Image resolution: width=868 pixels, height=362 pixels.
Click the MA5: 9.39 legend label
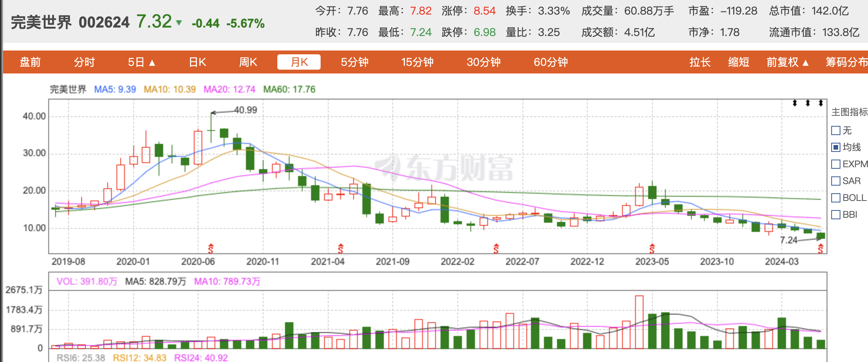point(115,90)
